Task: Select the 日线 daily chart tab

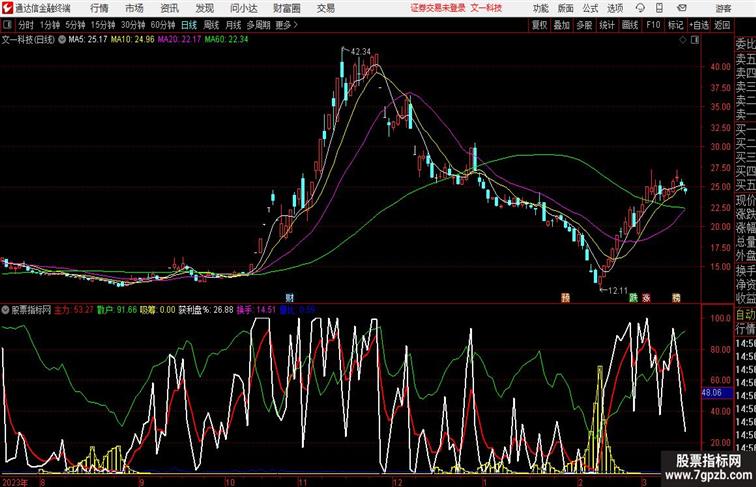Action: [189, 25]
